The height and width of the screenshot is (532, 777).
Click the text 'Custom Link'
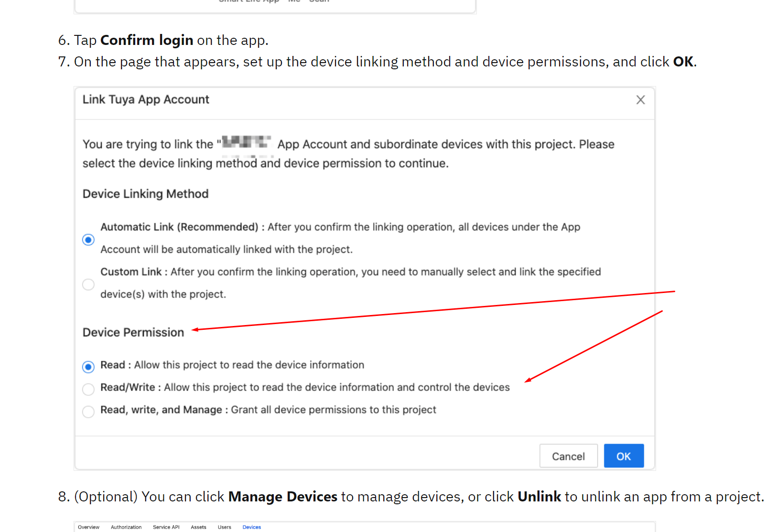tap(131, 272)
